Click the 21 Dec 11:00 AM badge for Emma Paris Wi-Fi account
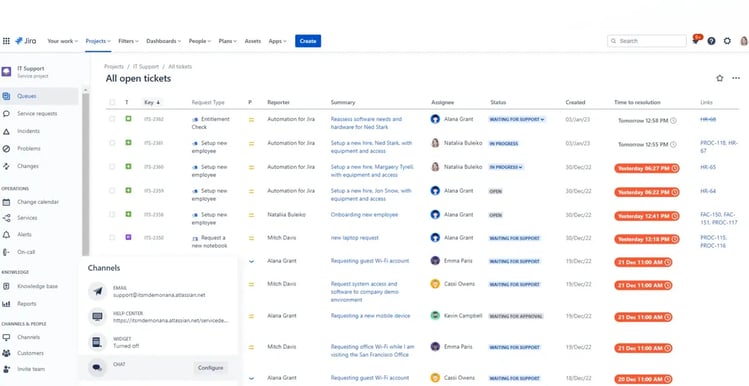The height and width of the screenshot is (386, 749). (643, 262)
